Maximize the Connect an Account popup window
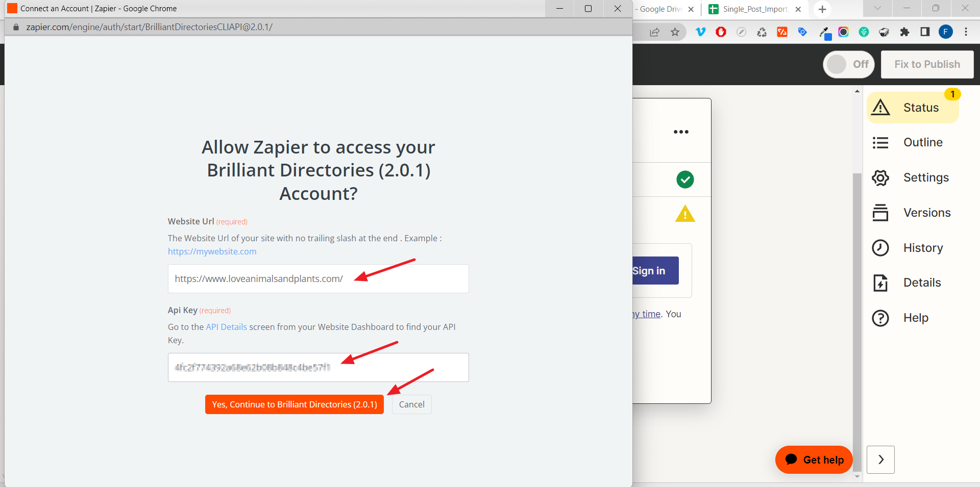The height and width of the screenshot is (487, 980). tap(588, 9)
